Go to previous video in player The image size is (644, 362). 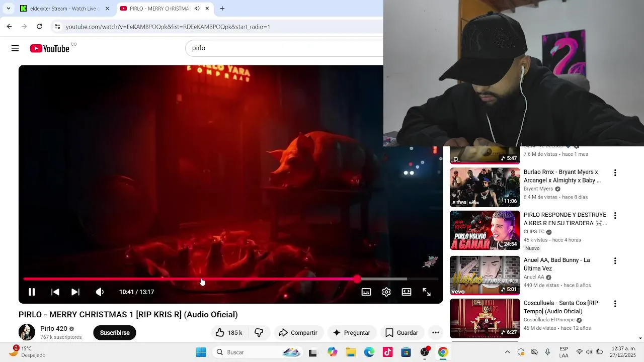[x=55, y=292]
